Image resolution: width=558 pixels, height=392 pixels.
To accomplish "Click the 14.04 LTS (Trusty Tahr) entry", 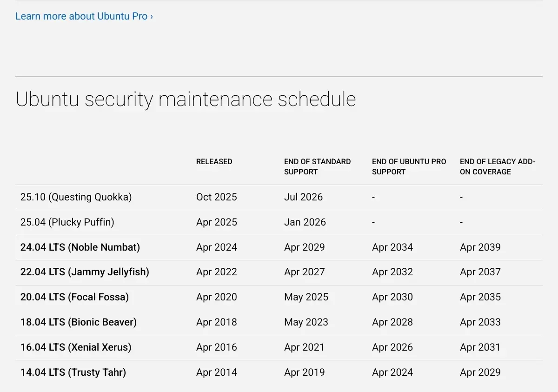I will (x=73, y=372).
